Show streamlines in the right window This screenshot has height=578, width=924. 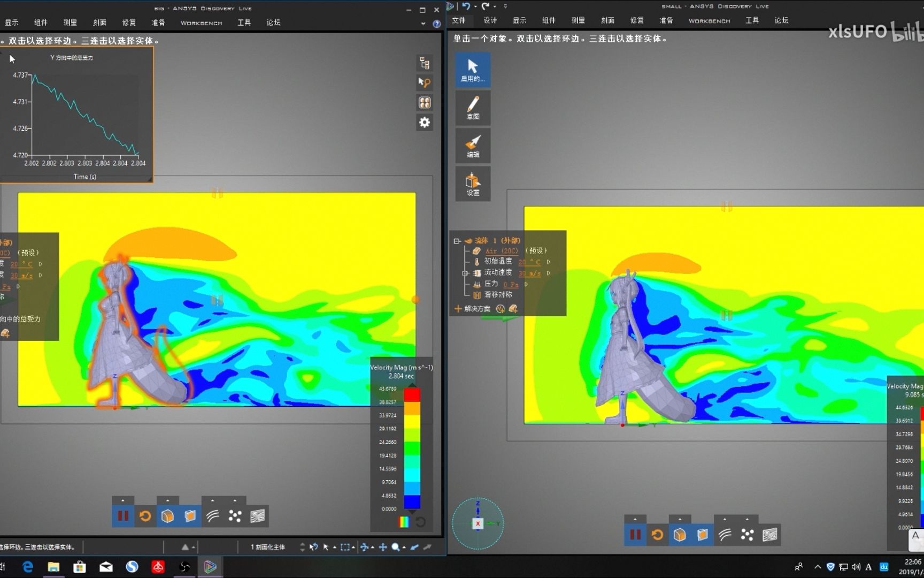point(725,535)
